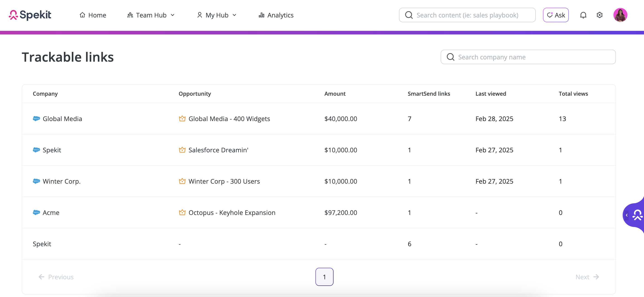Open the Global Media company row

click(319, 119)
